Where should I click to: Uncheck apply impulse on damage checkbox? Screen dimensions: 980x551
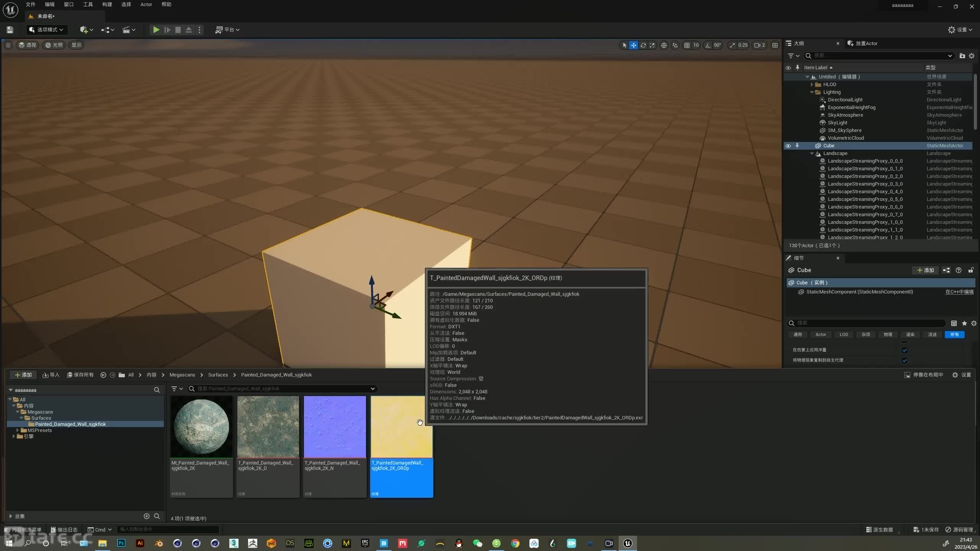pos(904,350)
